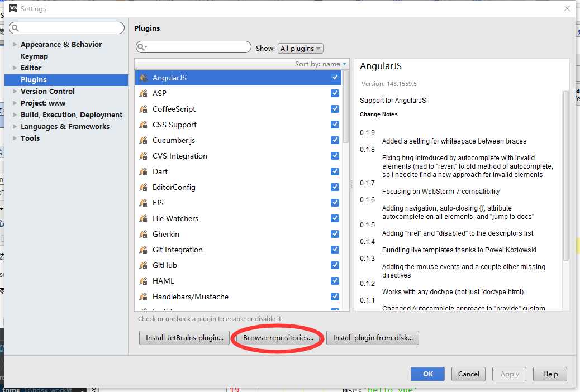
Task: Select Keymap in settings tree
Action: tap(35, 56)
